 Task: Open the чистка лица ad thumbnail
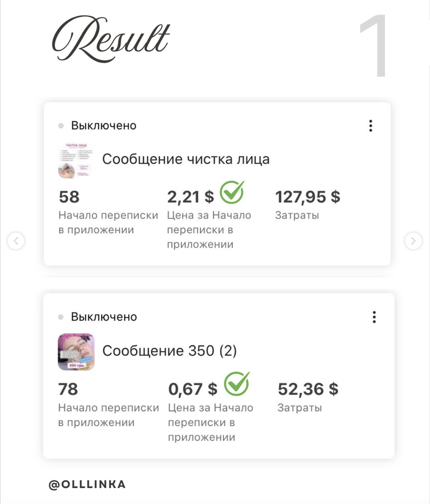tap(76, 160)
